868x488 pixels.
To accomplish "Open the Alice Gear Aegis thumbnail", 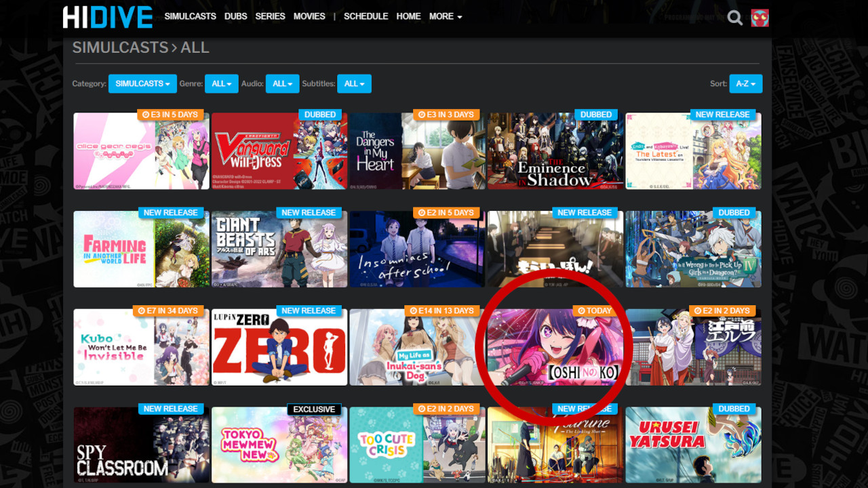I will point(141,151).
